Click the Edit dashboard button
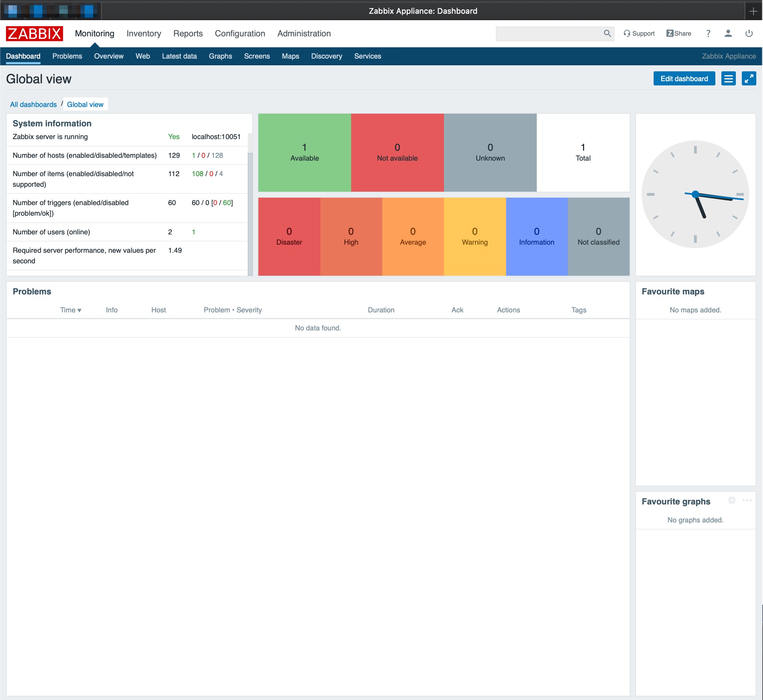763x700 pixels. pos(684,78)
